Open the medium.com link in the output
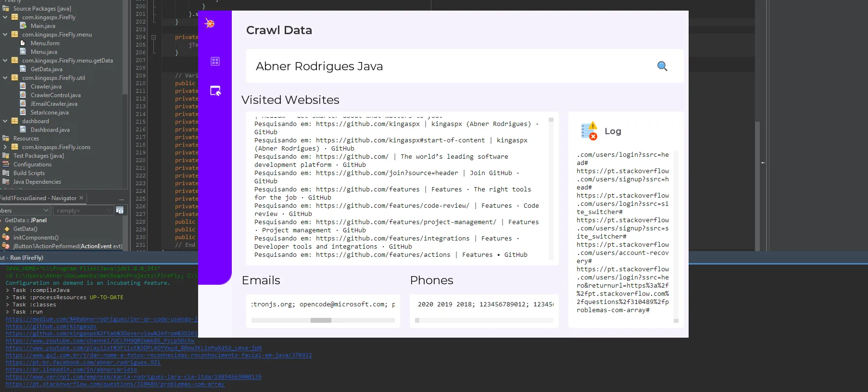The height and width of the screenshot is (392, 868). [102, 319]
